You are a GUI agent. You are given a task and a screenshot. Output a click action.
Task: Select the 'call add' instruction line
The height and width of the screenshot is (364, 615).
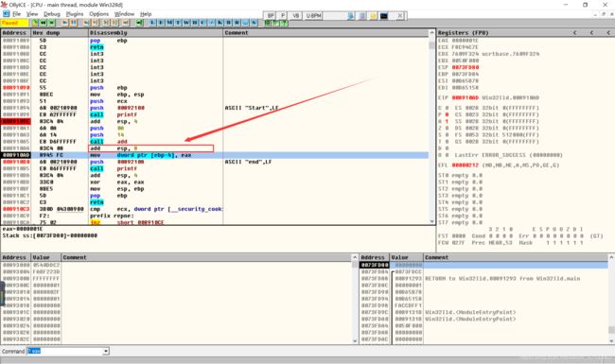click(215, 142)
